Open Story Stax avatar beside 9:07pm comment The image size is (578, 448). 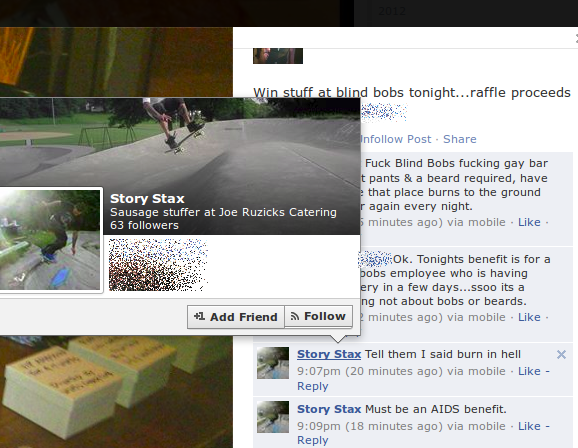(x=273, y=363)
